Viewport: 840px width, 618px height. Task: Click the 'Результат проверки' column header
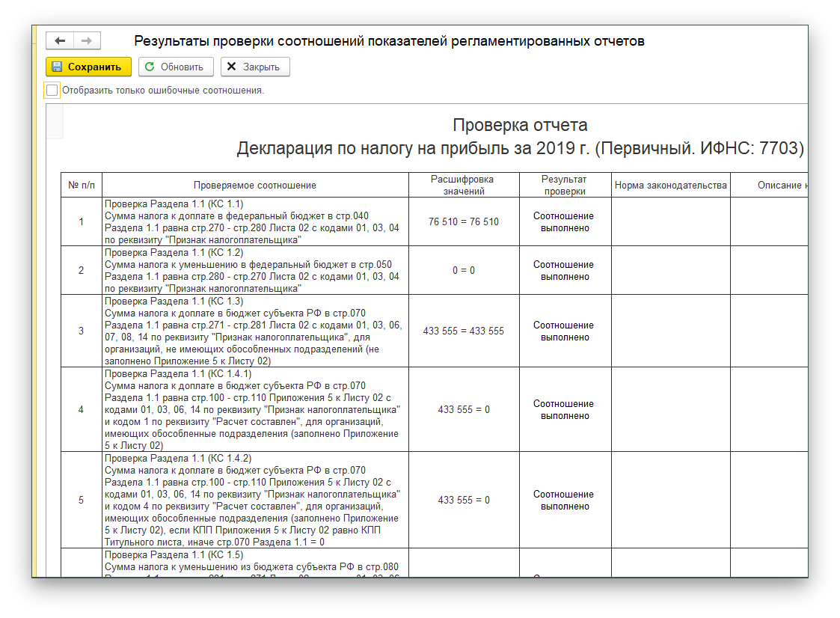coord(564,185)
